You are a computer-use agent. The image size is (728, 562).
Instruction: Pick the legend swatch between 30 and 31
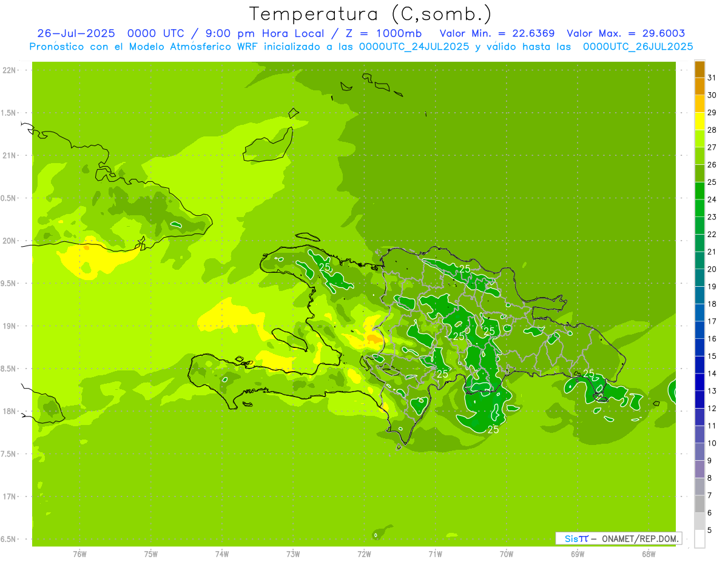point(699,87)
